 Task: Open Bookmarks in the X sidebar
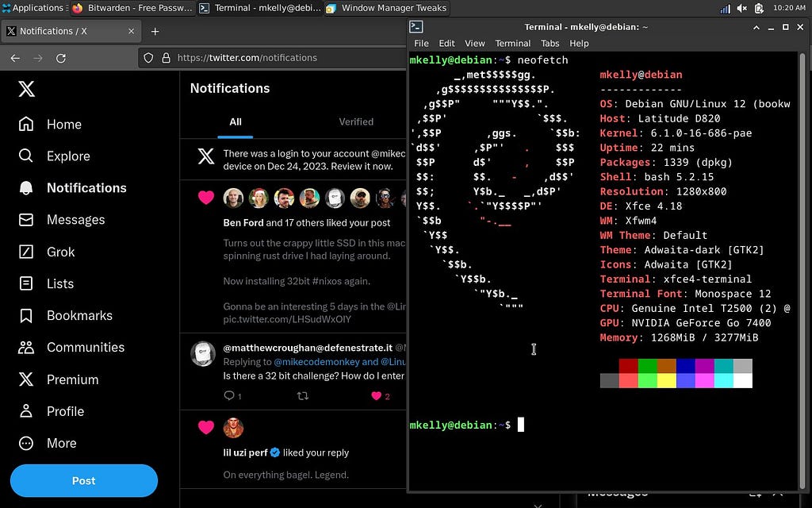[65, 316]
